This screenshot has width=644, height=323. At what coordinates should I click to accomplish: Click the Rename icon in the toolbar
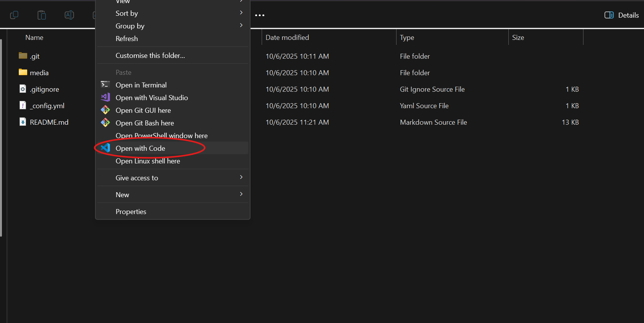click(x=69, y=15)
